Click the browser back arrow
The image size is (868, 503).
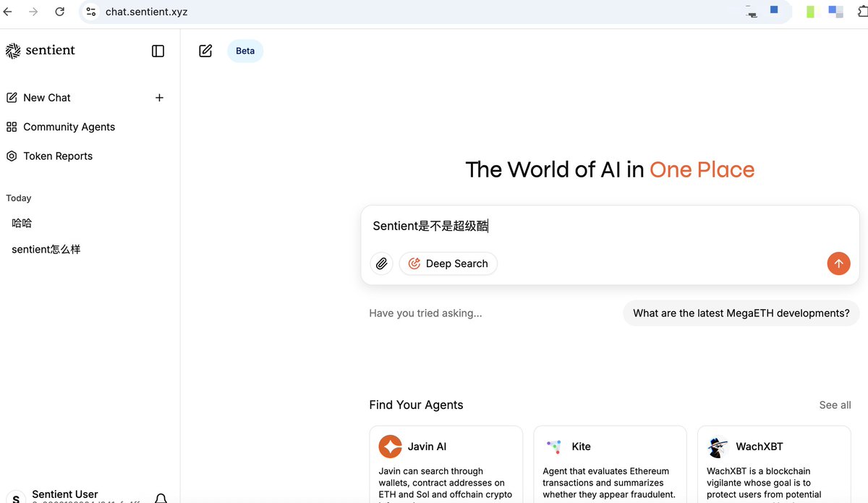(8, 12)
